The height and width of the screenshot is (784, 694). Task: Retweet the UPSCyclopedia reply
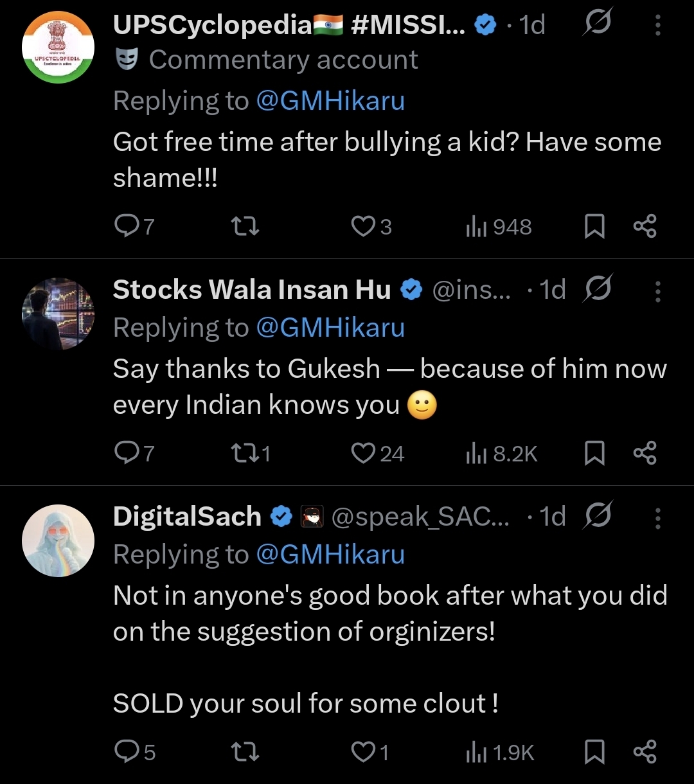point(245,226)
